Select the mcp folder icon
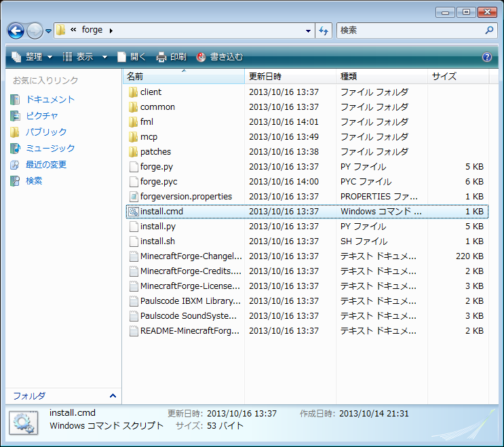 pos(133,137)
